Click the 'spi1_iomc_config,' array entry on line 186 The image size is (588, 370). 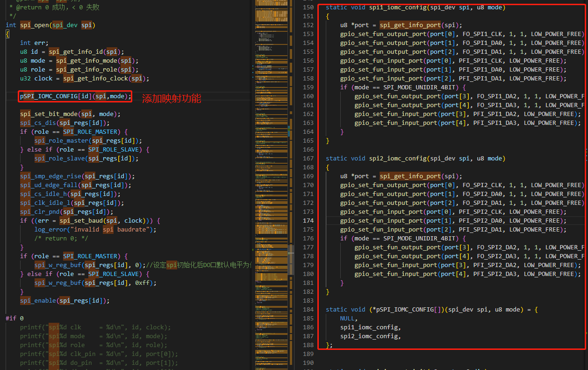pos(371,327)
